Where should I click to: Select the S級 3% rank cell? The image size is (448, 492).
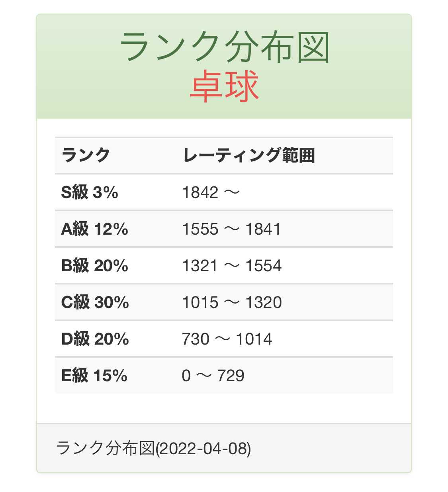point(90,192)
